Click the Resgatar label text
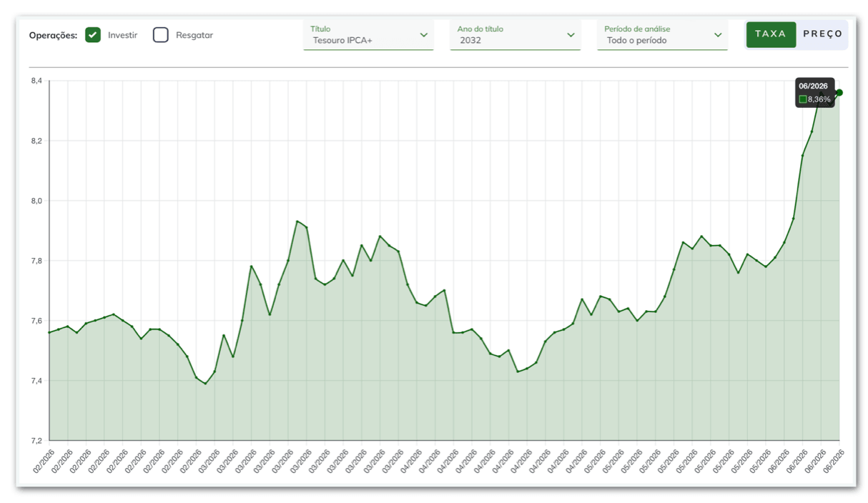868x503 pixels. pyautogui.click(x=194, y=35)
